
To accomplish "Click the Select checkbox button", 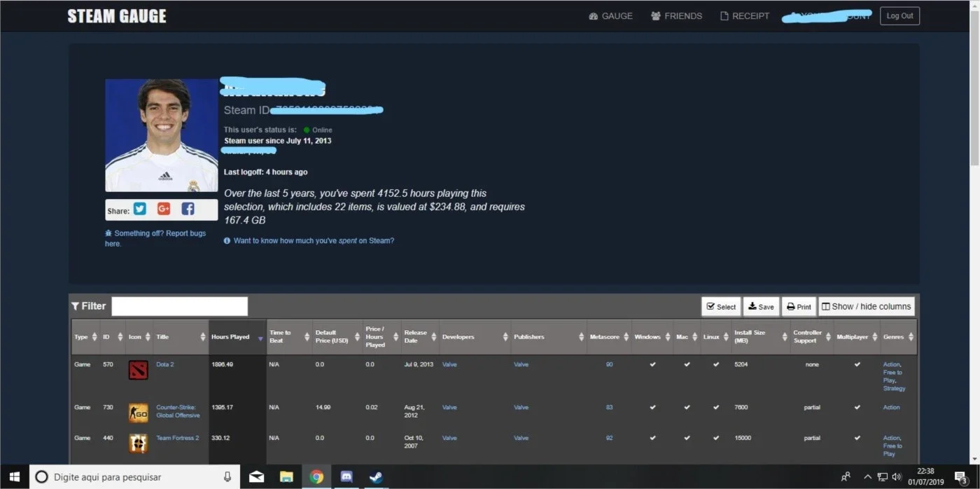I will (721, 307).
